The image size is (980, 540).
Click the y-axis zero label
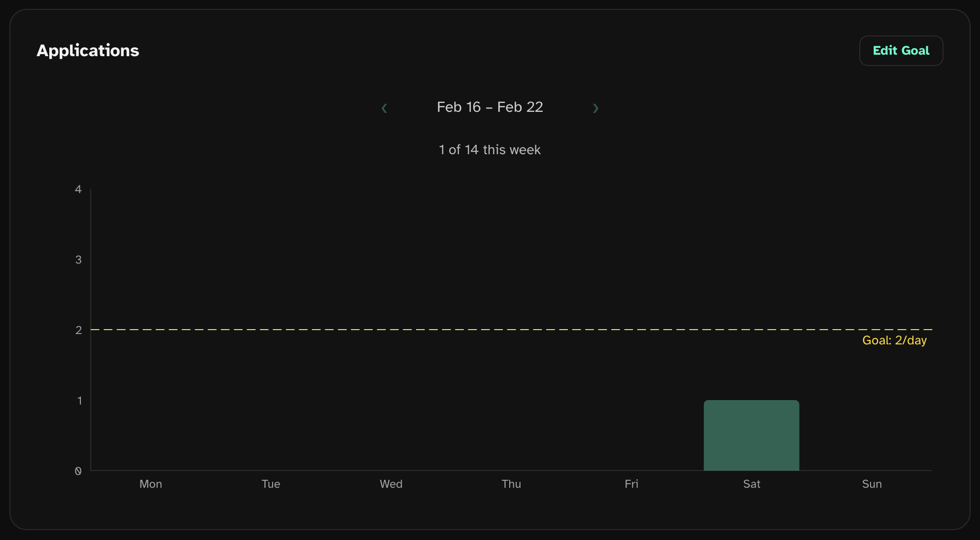[x=78, y=471]
